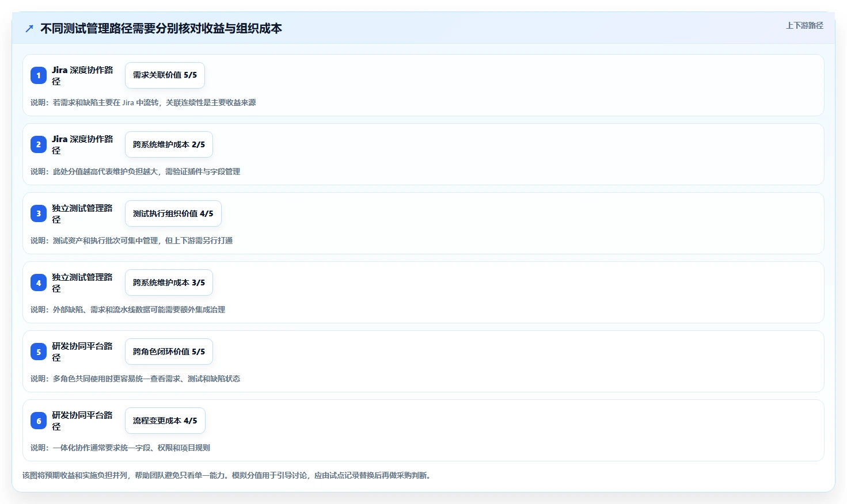
Task: Click the note 多角色共同使用时更容易统一查看
Action: click(x=135, y=379)
